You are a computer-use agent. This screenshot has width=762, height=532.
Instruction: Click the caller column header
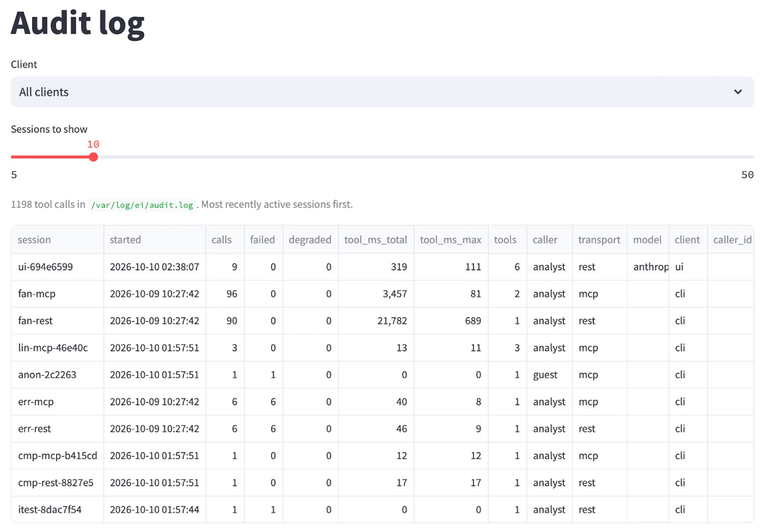550,240
